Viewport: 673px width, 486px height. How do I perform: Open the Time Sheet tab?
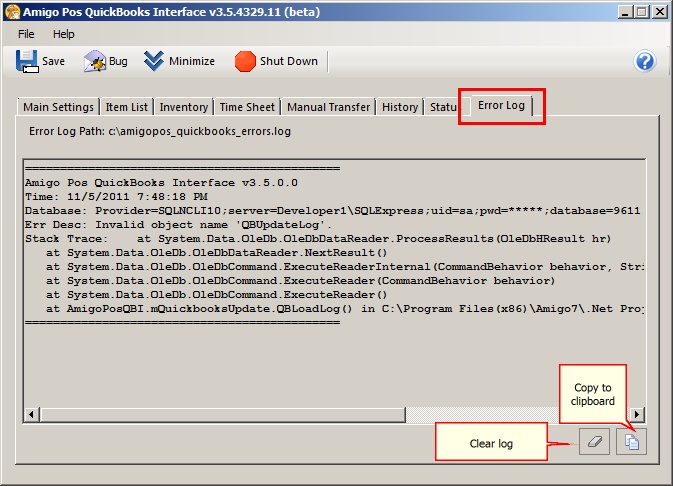(x=247, y=107)
